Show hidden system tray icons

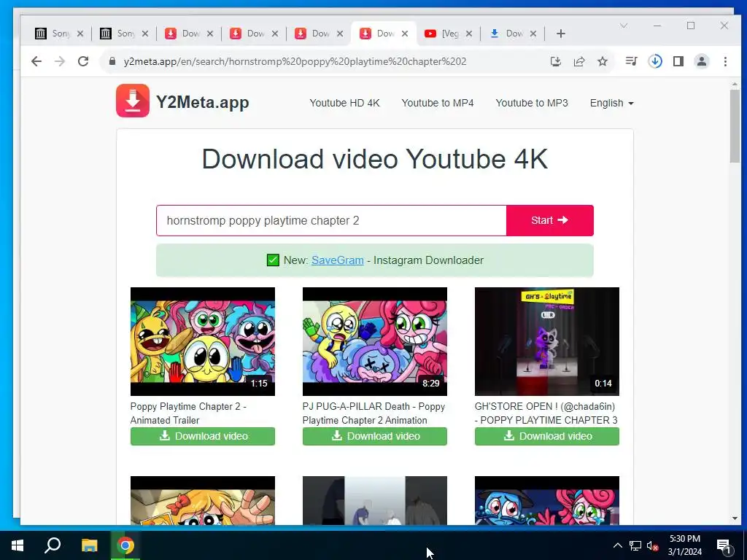coord(617,545)
